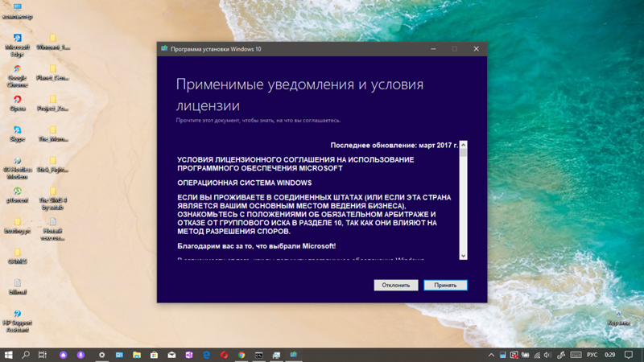Screen dimensions: 644x362
Task: Open OneNote from the taskbar
Action: point(189,355)
